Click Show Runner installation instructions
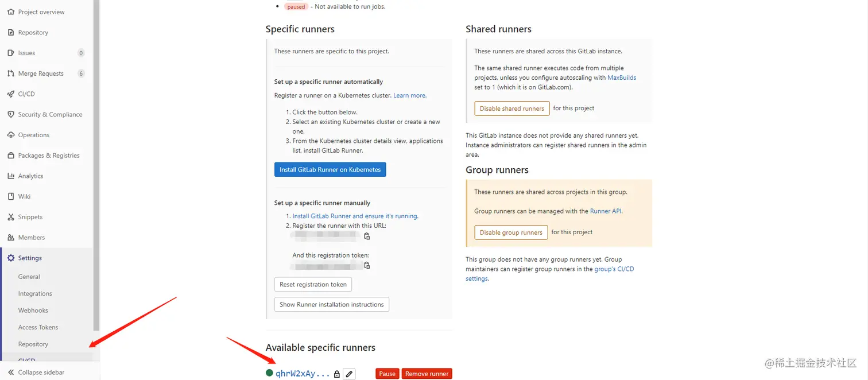The image size is (868, 380). (x=332, y=304)
